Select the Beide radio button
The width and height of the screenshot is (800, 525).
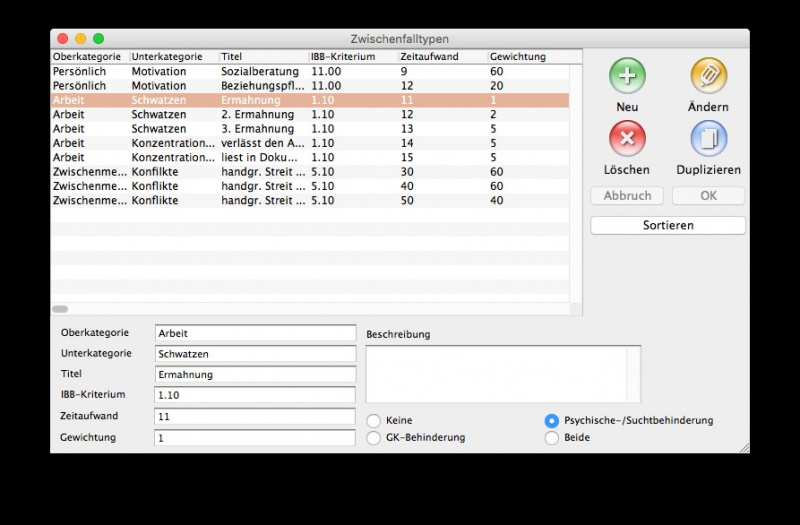pyautogui.click(x=551, y=438)
